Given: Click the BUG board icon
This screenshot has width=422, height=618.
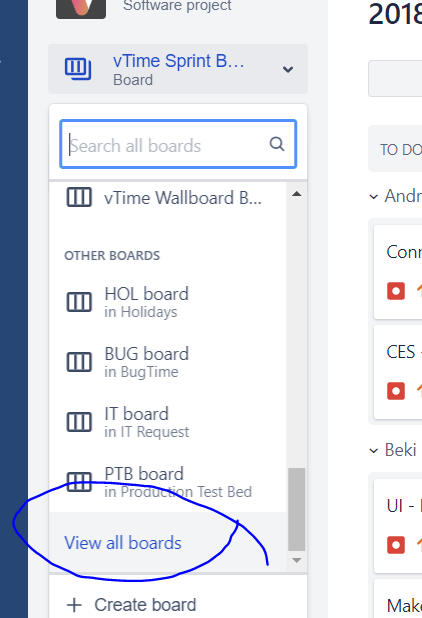Looking at the screenshot, I should [x=79, y=362].
